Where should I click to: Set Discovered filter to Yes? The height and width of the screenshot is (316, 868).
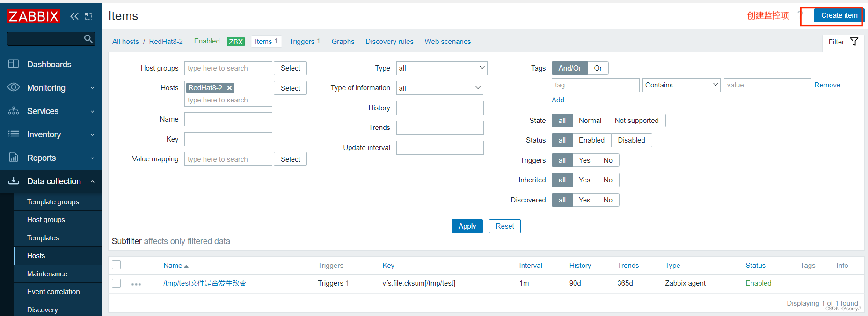[x=584, y=200]
